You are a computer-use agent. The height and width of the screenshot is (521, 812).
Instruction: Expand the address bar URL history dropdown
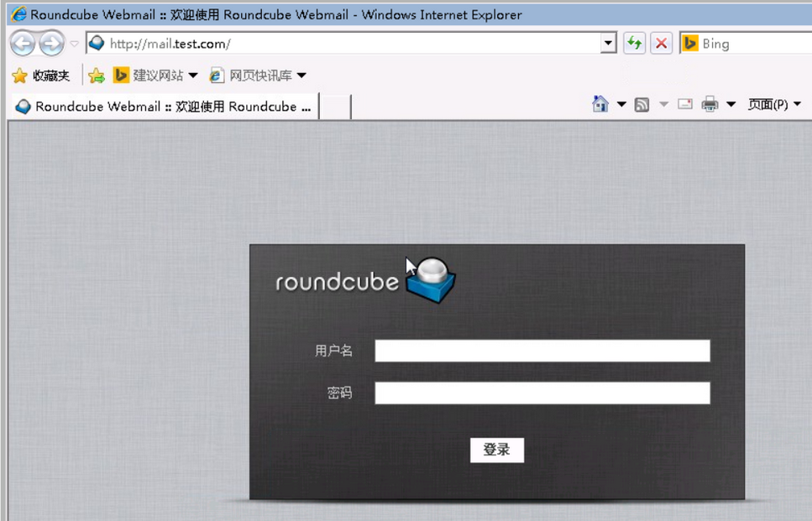(609, 44)
